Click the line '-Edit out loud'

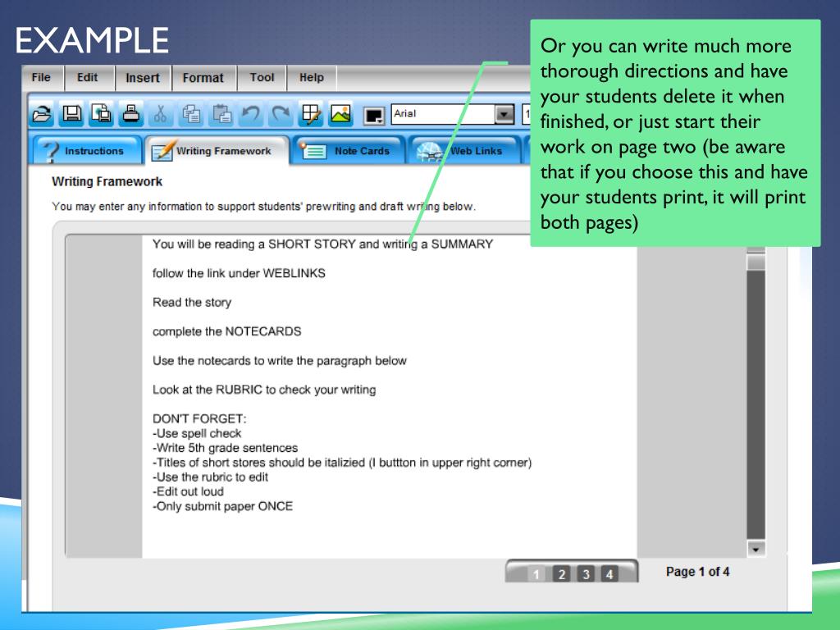pyautogui.click(x=188, y=492)
